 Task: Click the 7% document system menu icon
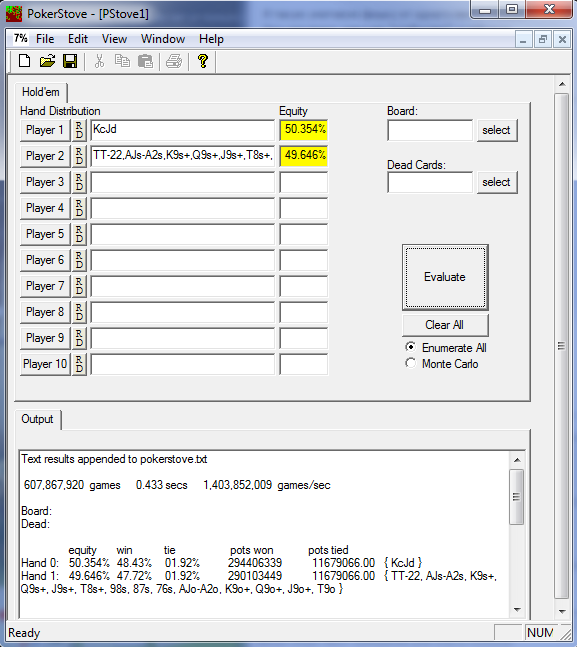[x=20, y=39]
